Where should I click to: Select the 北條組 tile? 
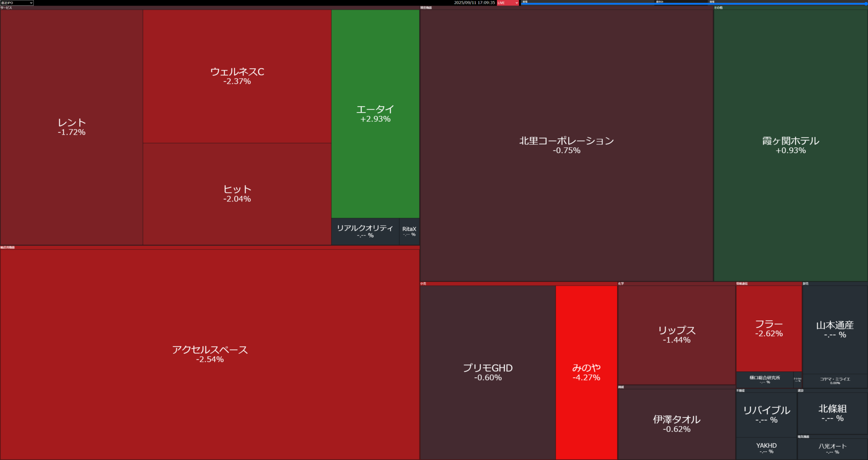832,413
